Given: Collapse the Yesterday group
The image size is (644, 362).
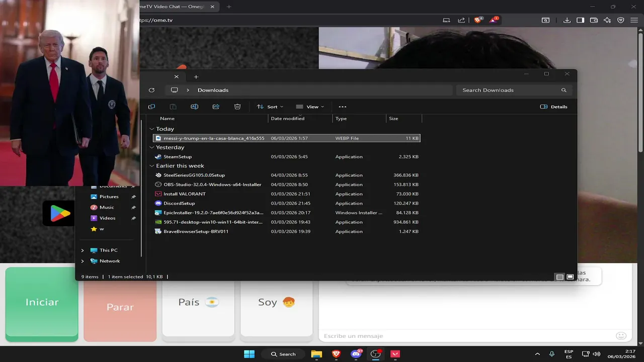Looking at the screenshot, I should [x=152, y=147].
